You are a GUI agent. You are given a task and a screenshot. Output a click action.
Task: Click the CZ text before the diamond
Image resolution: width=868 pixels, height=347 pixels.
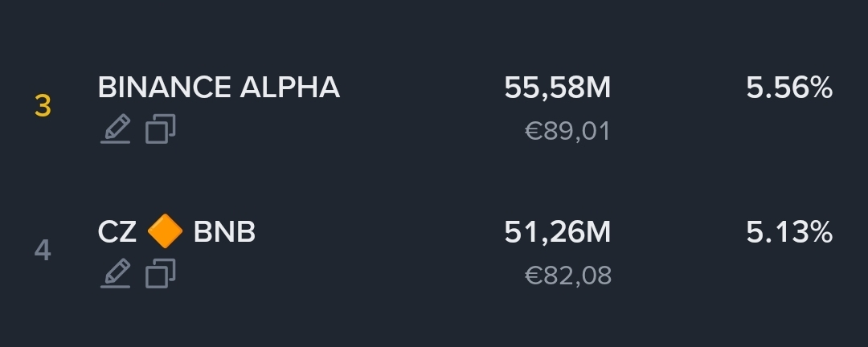117,232
